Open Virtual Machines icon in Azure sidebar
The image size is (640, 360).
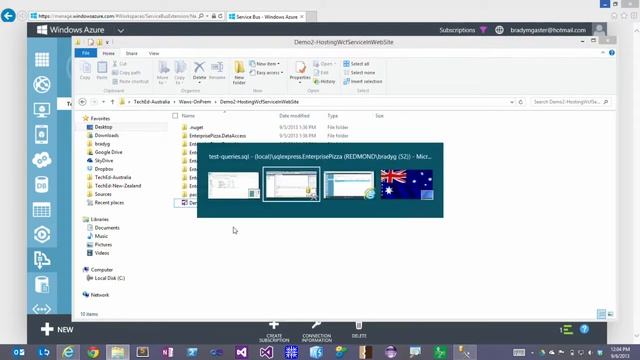[x=42, y=110]
